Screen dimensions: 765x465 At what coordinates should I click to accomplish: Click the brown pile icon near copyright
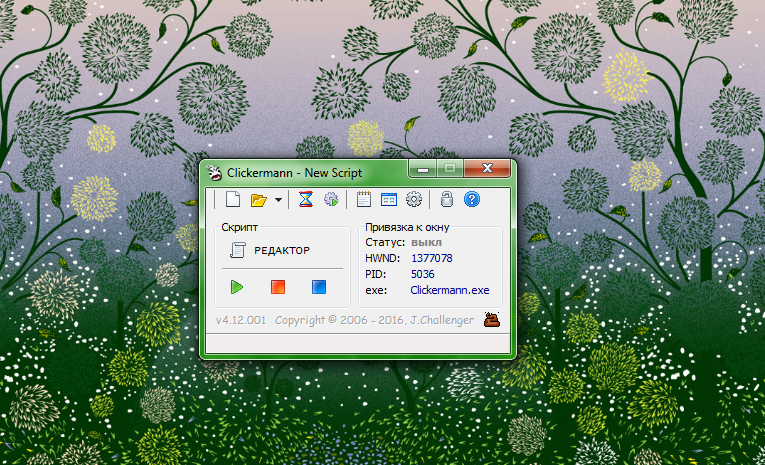[x=492, y=320]
